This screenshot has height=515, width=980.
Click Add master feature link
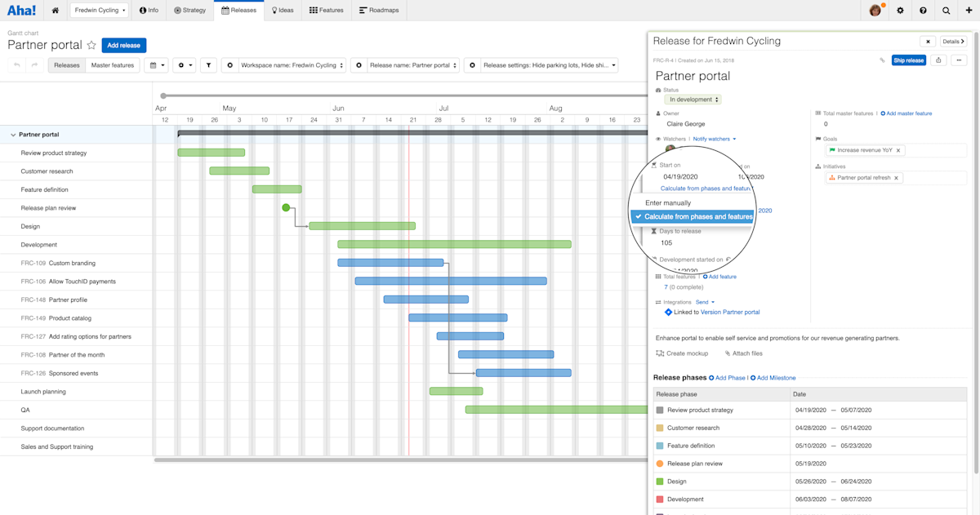[906, 113]
